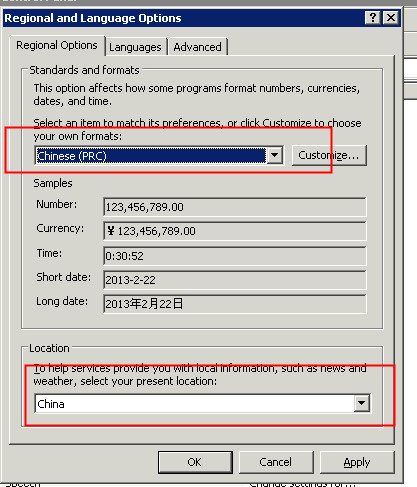Click the question mark Help icon
The height and width of the screenshot is (487, 417).
click(373, 17)
